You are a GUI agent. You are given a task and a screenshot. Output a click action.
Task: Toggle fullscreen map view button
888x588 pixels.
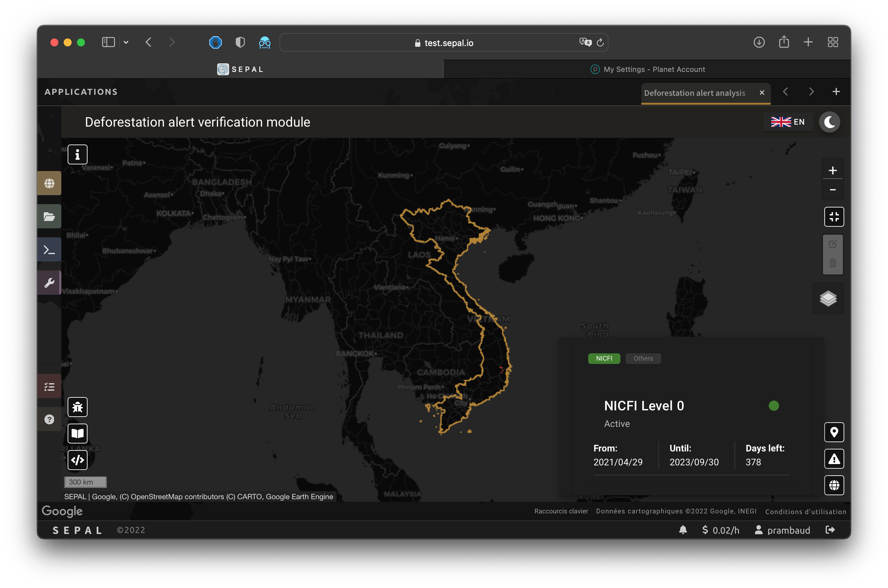(x=834, y=217)
